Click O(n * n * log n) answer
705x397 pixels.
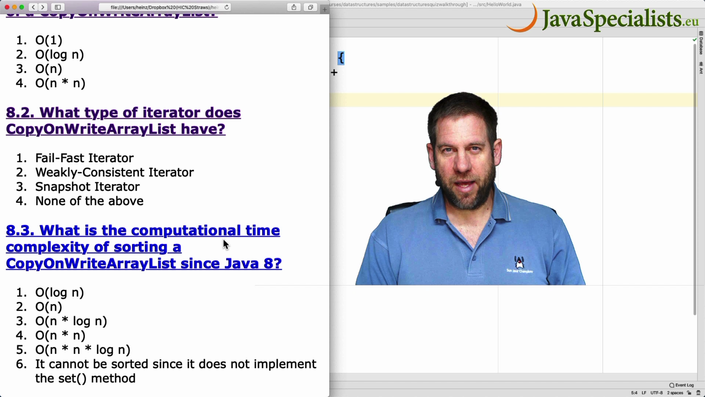tap(83, 350)
